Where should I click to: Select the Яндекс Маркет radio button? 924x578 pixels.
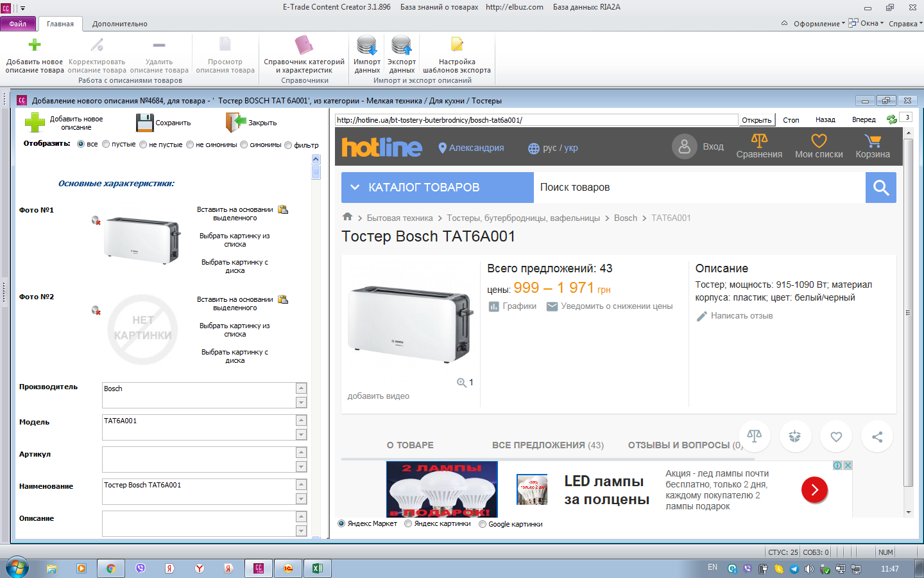pyautogui.click(x=341, y=523)
